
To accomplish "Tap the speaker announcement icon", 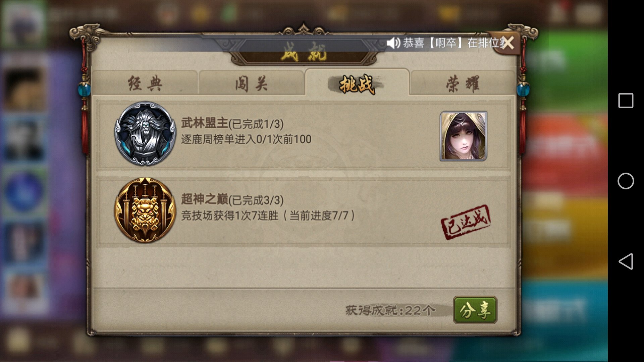I will (x=393, y=43).
